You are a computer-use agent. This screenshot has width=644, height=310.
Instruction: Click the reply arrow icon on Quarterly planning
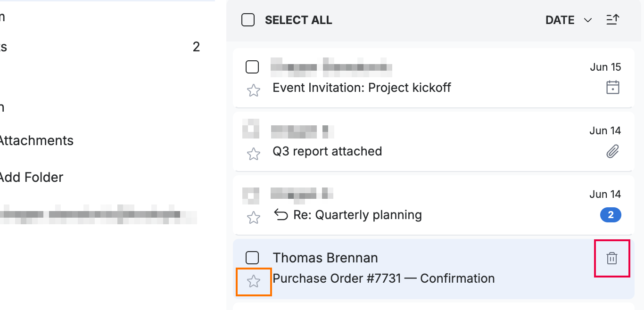pyautogui.click(x=281, y=215)
